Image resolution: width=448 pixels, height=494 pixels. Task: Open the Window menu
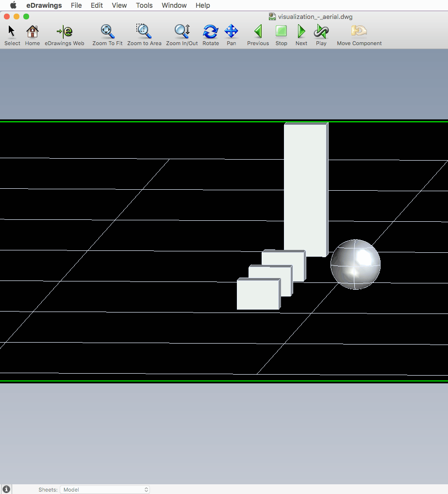pyautogui.click(x=174, y=5)
